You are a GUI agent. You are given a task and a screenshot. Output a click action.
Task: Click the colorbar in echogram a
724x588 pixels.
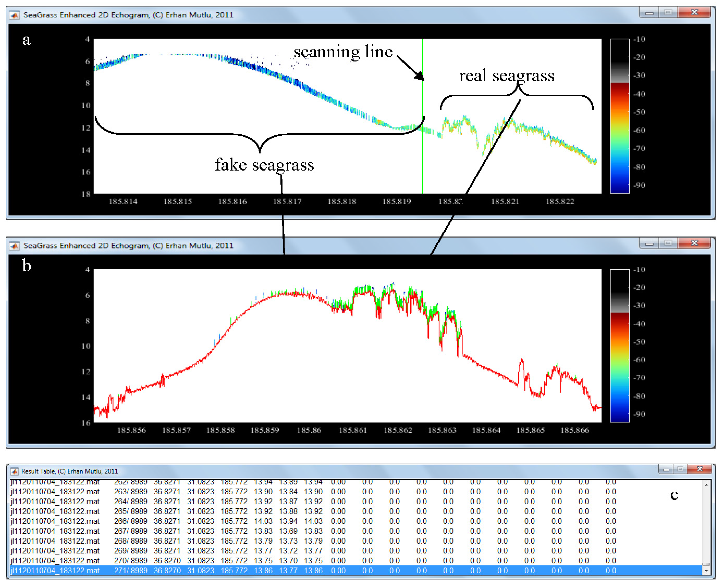point(619,116)
